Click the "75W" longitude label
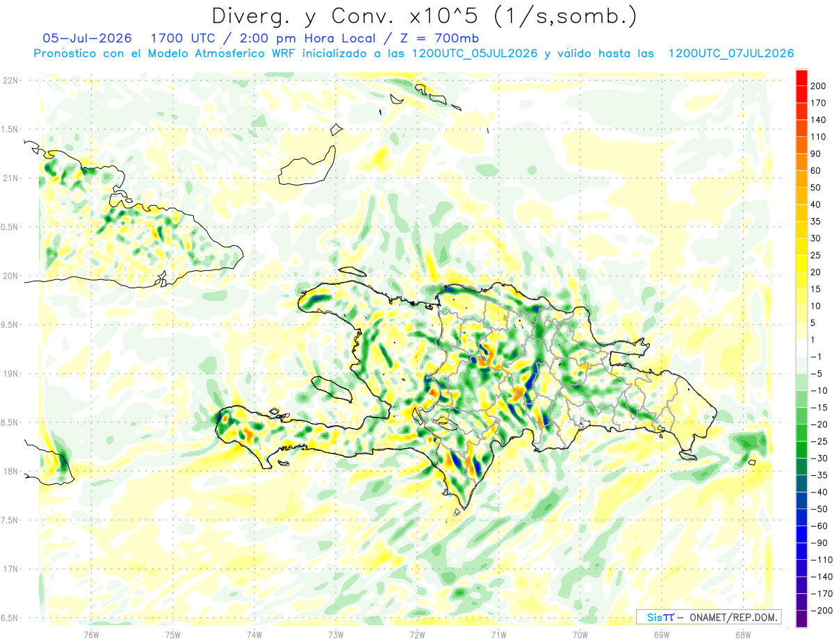Screen dimensions: 834x644 (x=173, y=634)
